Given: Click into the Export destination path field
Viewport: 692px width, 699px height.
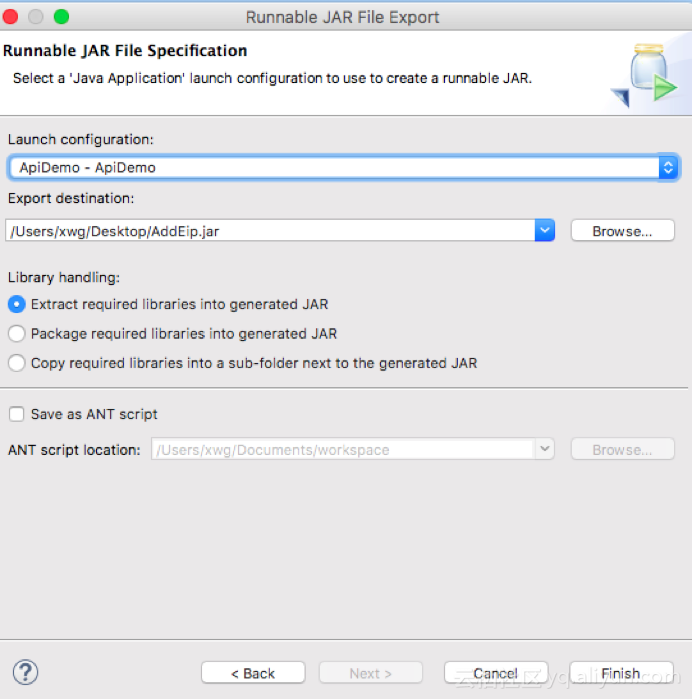Looking at the screenshot, I should click(270, 230).
